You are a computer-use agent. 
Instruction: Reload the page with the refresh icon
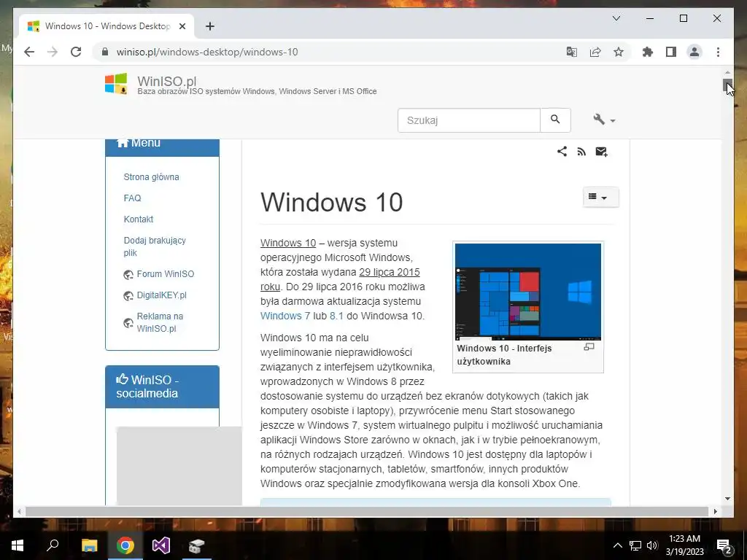76,52
